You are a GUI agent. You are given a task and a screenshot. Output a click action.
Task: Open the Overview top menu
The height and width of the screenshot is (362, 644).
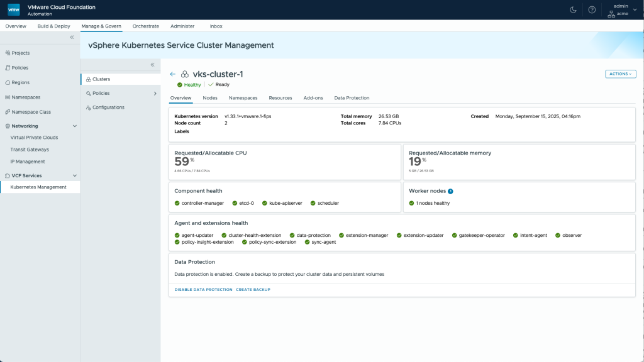coord(16,26)
